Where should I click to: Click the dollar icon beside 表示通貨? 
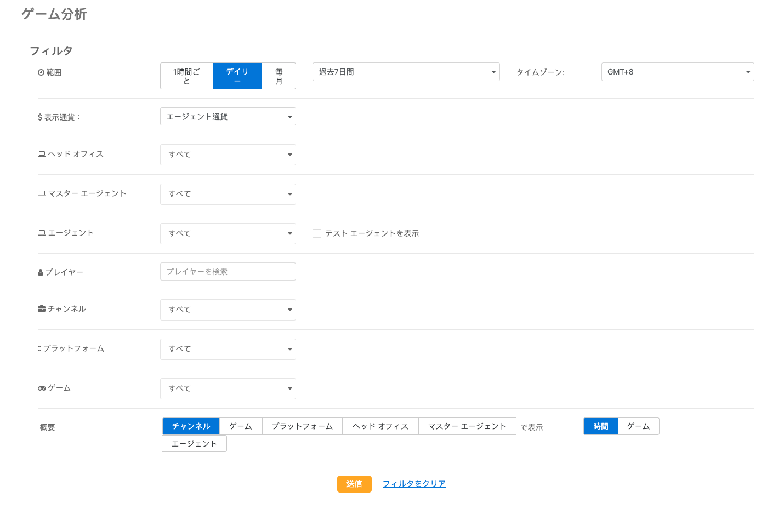click(x=40, y=117)
